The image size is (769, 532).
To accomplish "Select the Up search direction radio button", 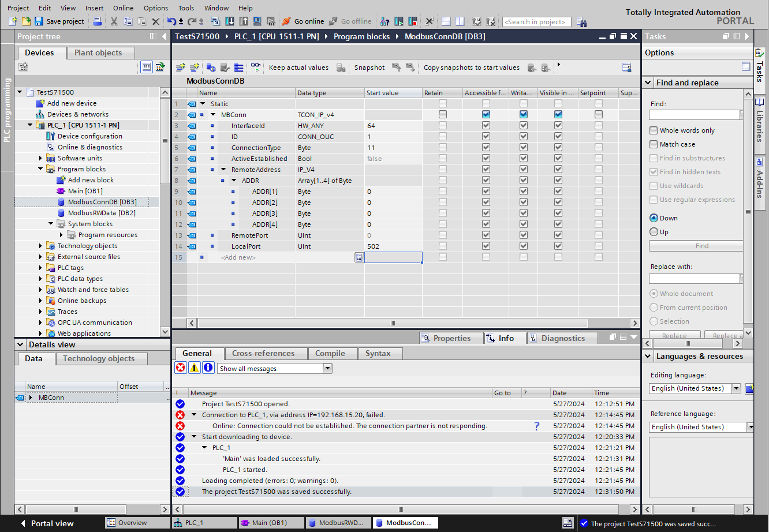I will [x=654, y=232].
